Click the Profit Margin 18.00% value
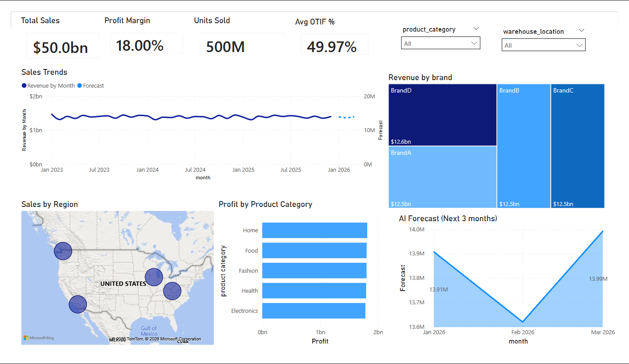The image size is (629, 364). [x=140, y=45]
